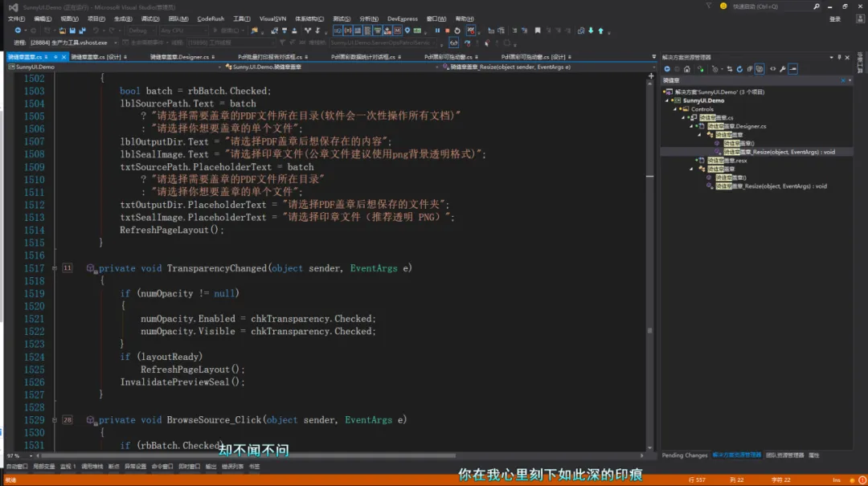The image size is (868, 486).
Task: Click the Open File folder icon
Action: point(63,31)
